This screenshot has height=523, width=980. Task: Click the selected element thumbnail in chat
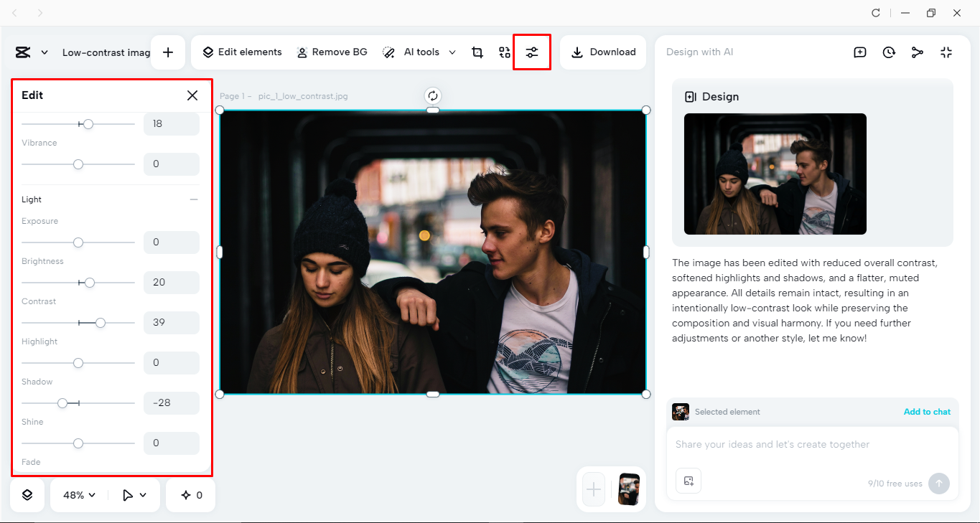pos(681,412)
